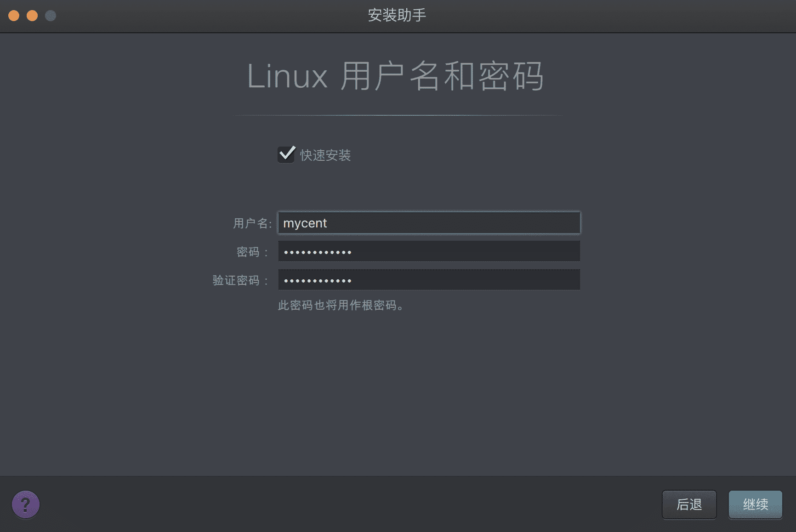Click the 用户名 field containing mycent
Image resolution: width=796 pixels, height=532 pixels.
pos(429,223)
